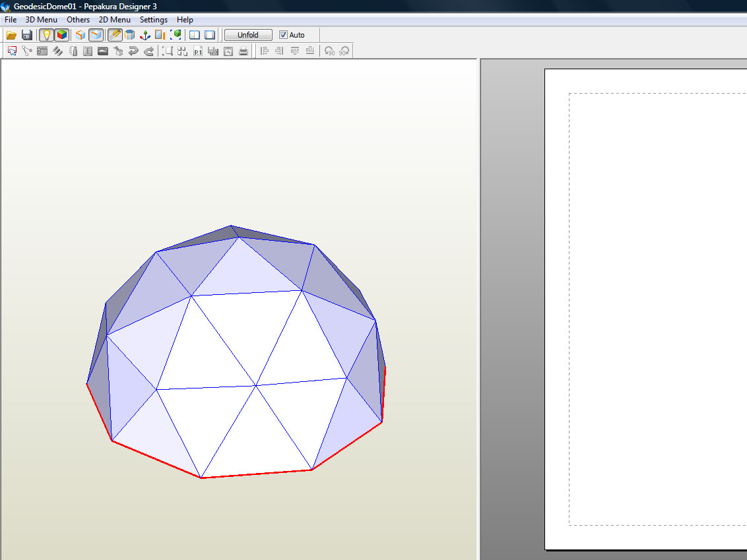The height and width of the screenshot is (560, 747).
Task: Click the arrange four squares icon
Action: point(183,51)
